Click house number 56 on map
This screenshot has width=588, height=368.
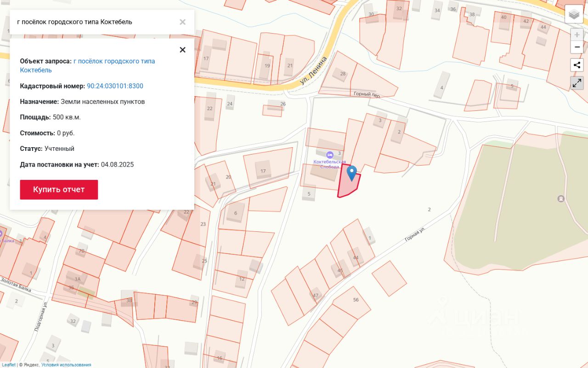point(356,300)
